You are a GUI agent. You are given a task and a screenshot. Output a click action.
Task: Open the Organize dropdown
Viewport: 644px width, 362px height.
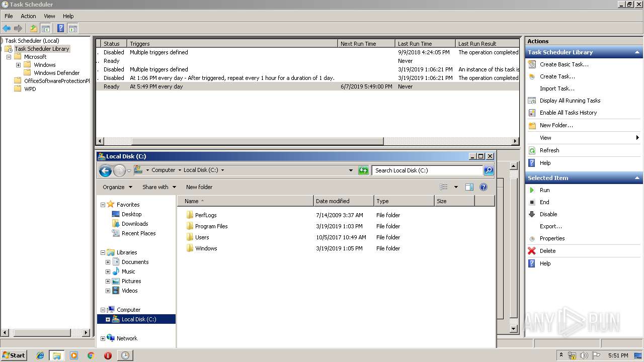point(117,187)
